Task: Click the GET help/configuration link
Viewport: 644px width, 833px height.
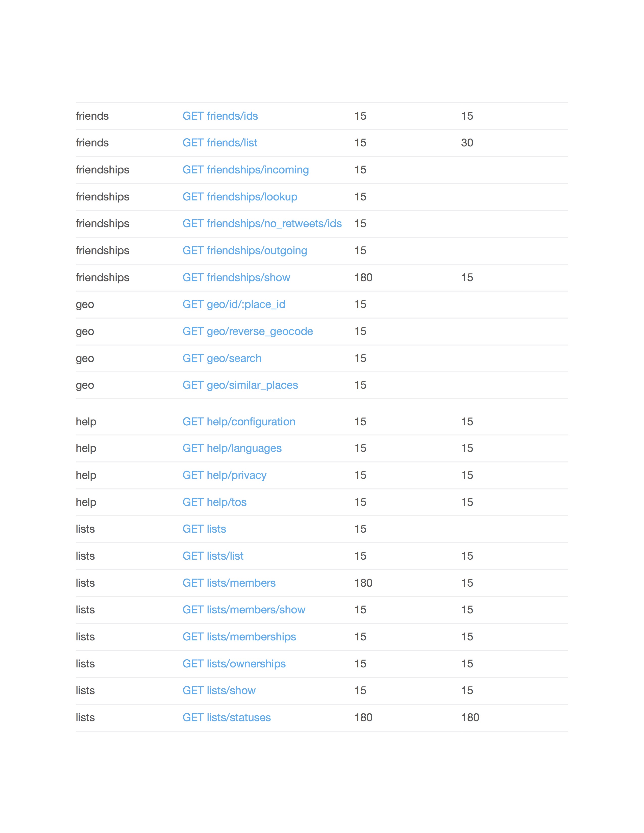Action: point(239,422)
